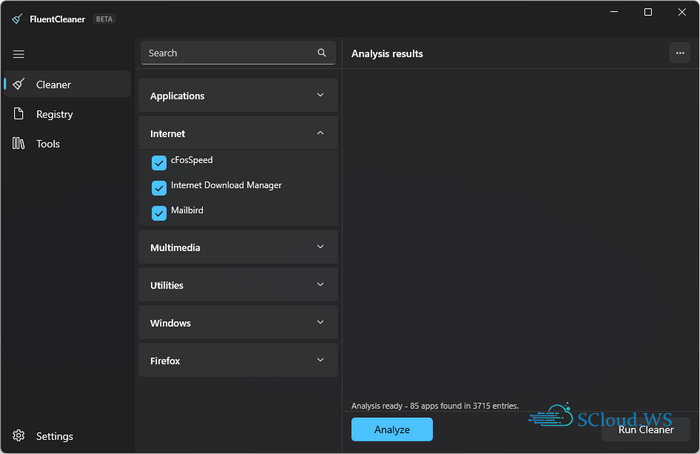The image size is (700, 454).
Task: Click the FluentCleaner logo in title bar
Action: 17,18
